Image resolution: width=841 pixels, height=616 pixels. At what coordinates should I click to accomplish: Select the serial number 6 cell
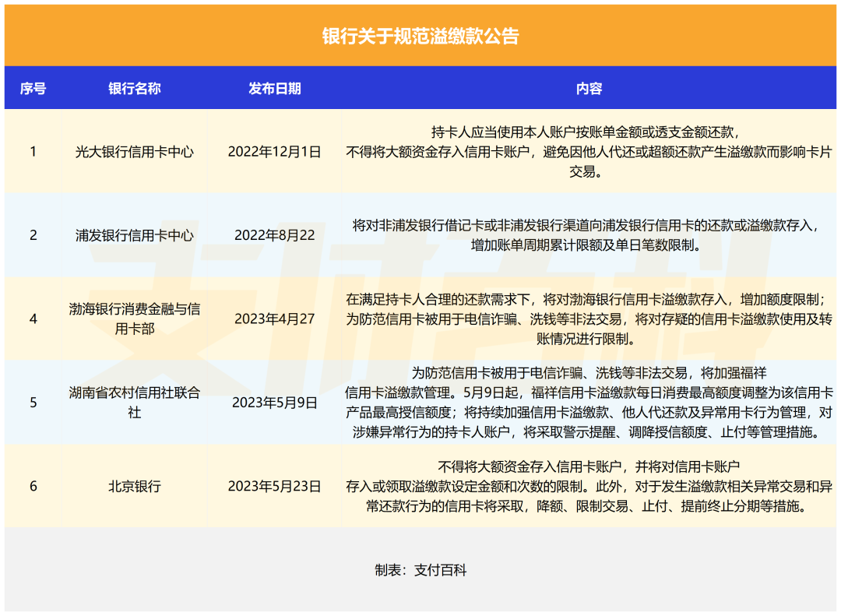click(33, 486)
